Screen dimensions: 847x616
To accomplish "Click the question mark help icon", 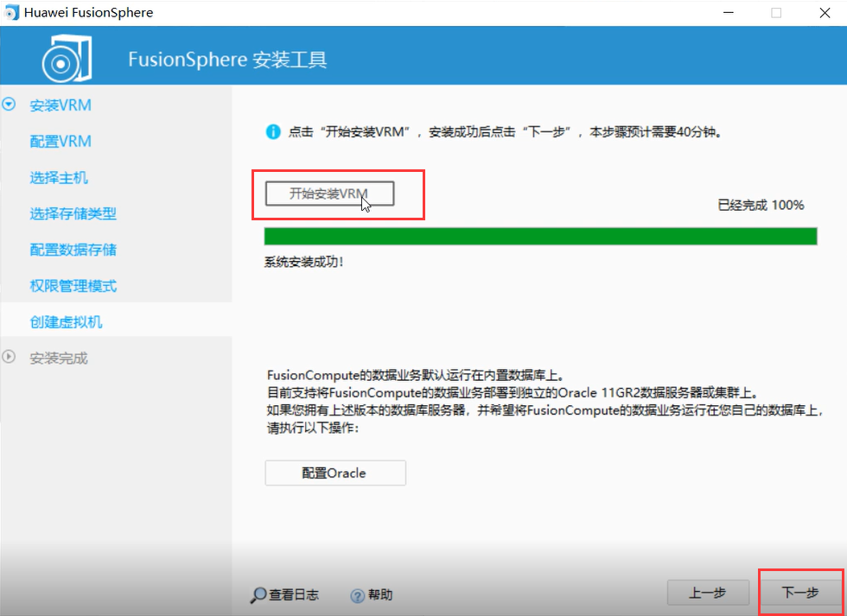I will [358, 595].
